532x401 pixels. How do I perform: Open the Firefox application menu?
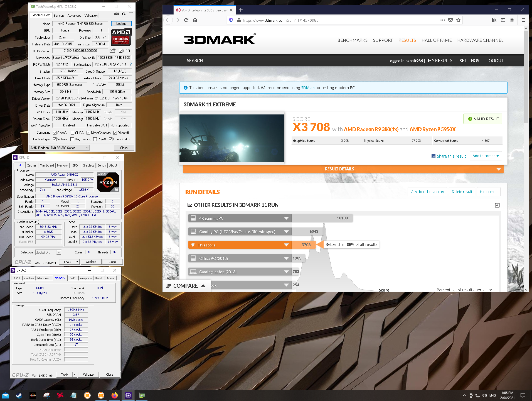[x=523, y=20]
